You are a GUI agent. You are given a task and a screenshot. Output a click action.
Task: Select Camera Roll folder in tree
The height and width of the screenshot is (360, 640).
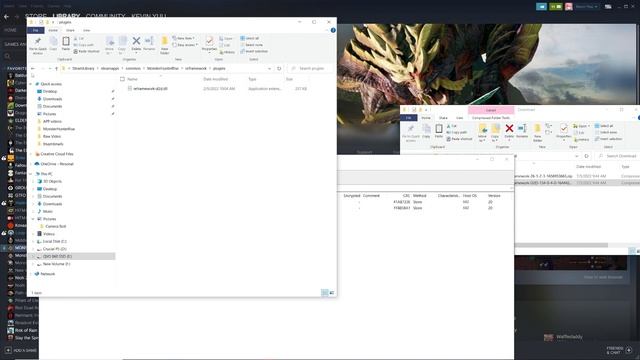56,226
